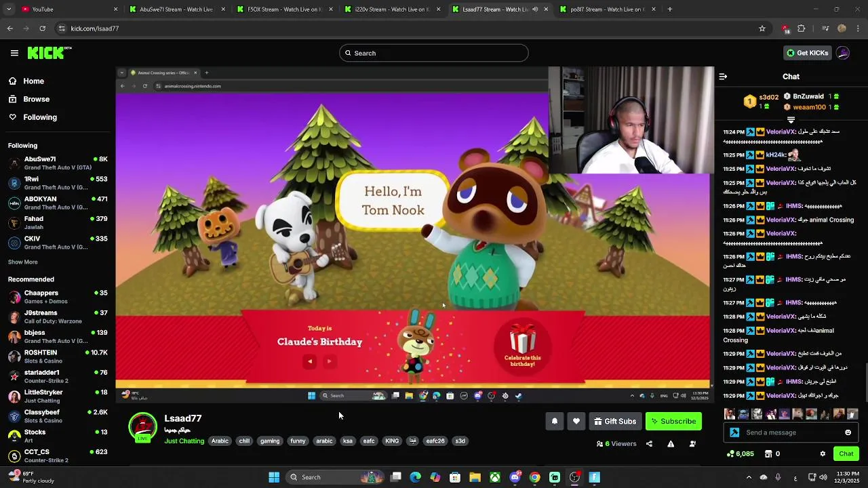Expand the chat leaderboard drop handle
The image size is (868, 488).
[791, 120]
